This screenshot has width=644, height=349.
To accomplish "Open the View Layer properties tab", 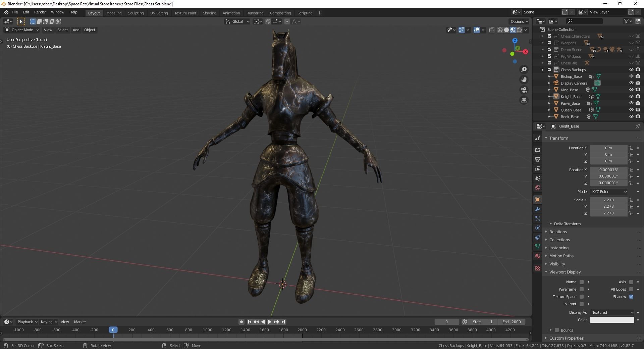I will [538, 168].
